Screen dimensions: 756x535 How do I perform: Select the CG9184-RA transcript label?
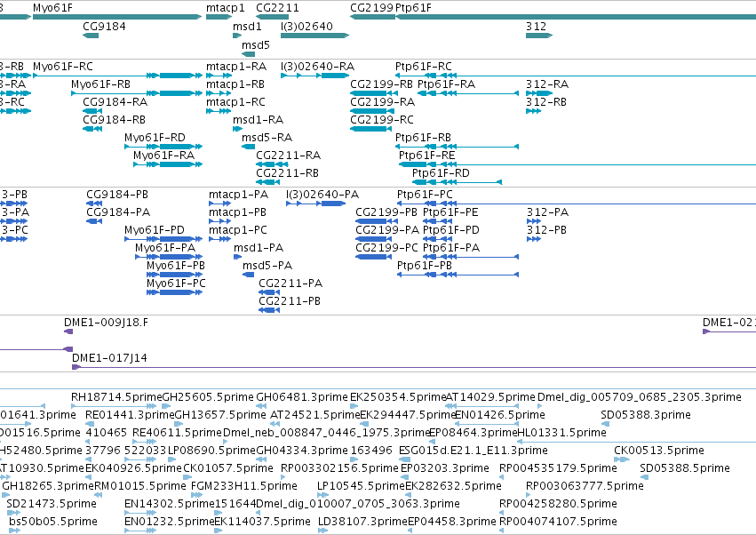click(x=115, y=102)
